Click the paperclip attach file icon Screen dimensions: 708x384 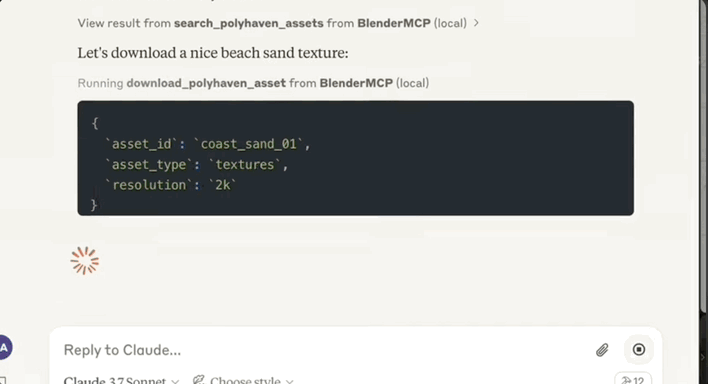(x=602, y=350)
